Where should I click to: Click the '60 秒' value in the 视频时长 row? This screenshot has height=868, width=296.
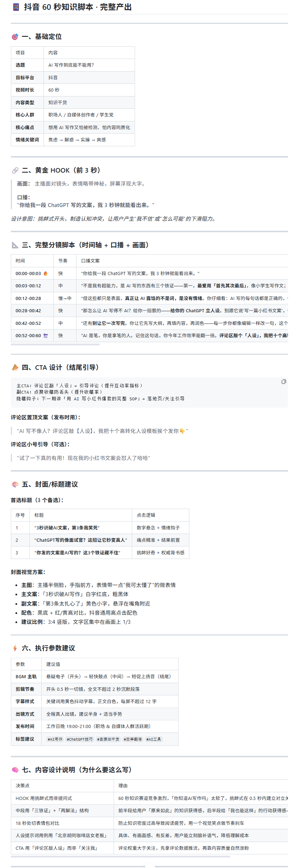[89, 90]
